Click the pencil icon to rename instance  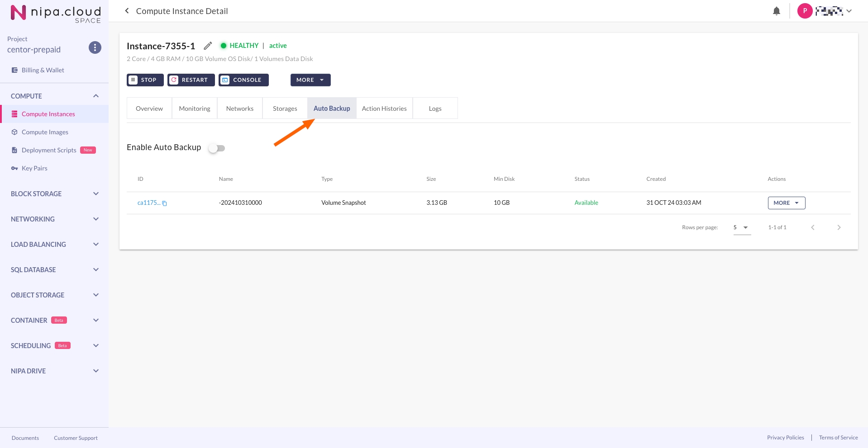point(208,46)
